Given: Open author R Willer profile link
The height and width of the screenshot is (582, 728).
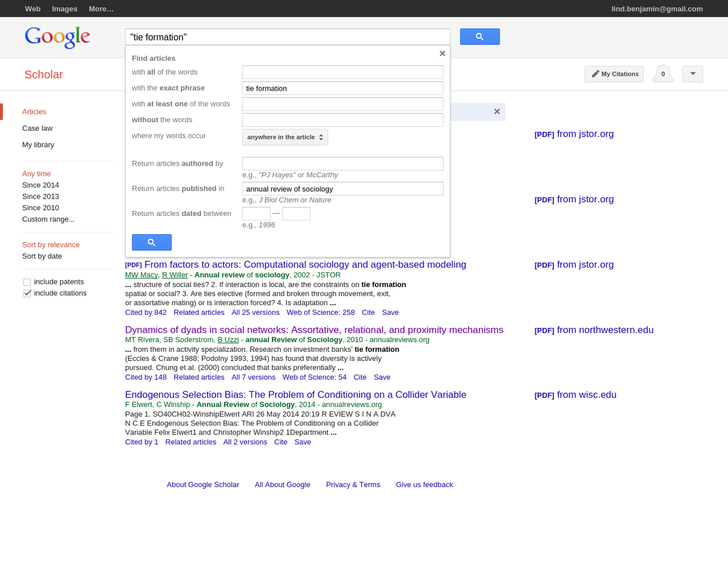Looking at the screenshot, I should click(175, 275).
